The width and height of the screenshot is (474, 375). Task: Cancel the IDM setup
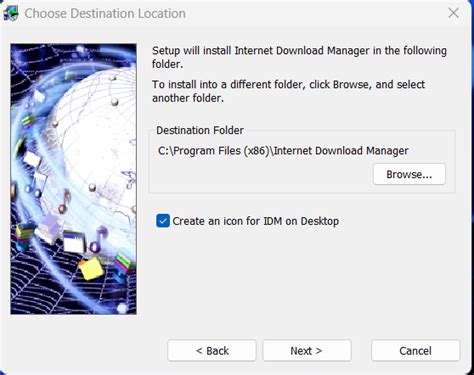(415, 350)
